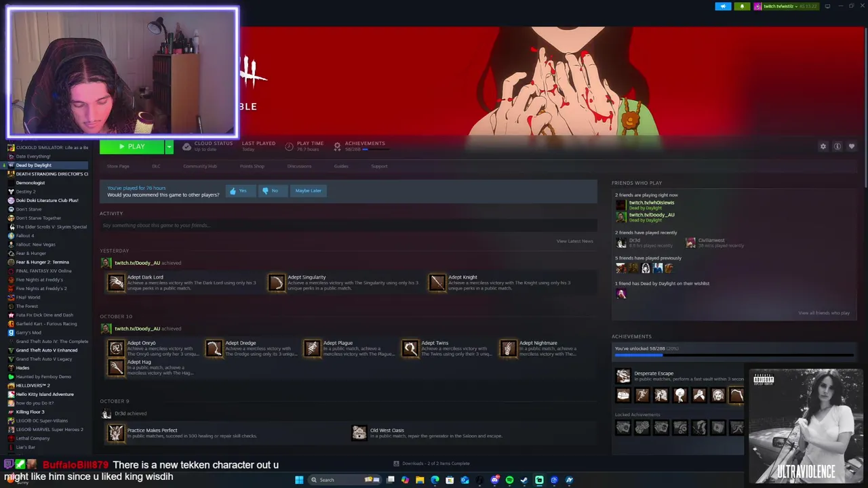Open first locked achievement card icon

pyautogui.click(x=623, y=427)
